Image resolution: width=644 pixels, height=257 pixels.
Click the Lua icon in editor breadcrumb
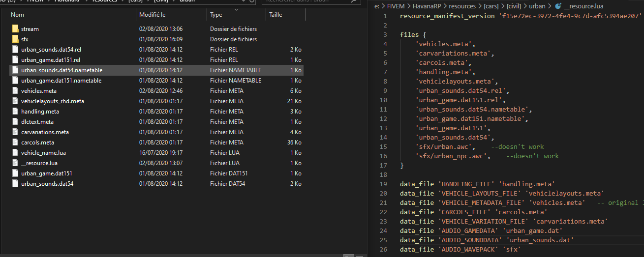[558, 6]
